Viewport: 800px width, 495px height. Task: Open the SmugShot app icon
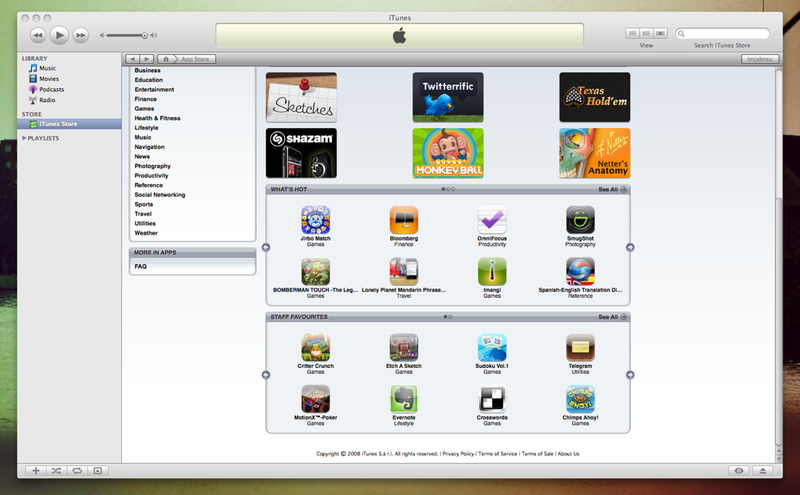click(x=580, y=220)
